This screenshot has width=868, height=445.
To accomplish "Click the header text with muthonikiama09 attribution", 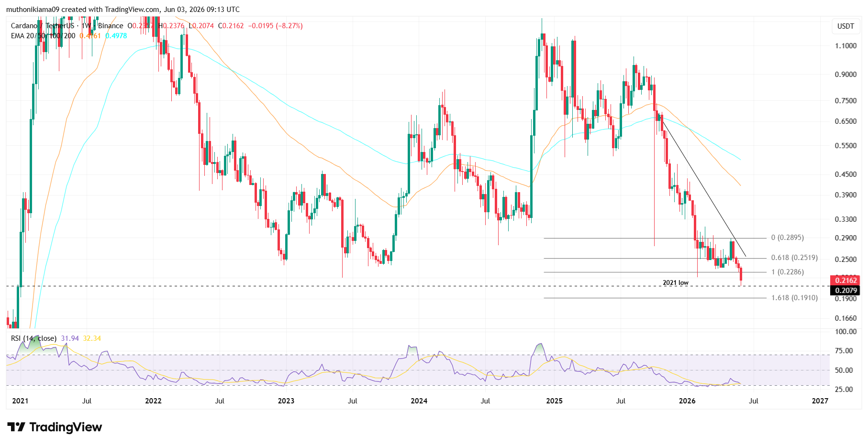I will [123, 10].
